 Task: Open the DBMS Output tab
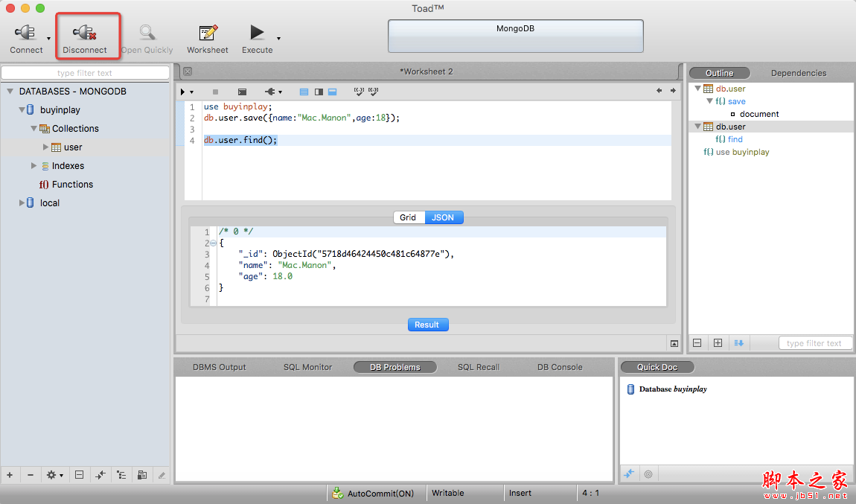(220, 367)
